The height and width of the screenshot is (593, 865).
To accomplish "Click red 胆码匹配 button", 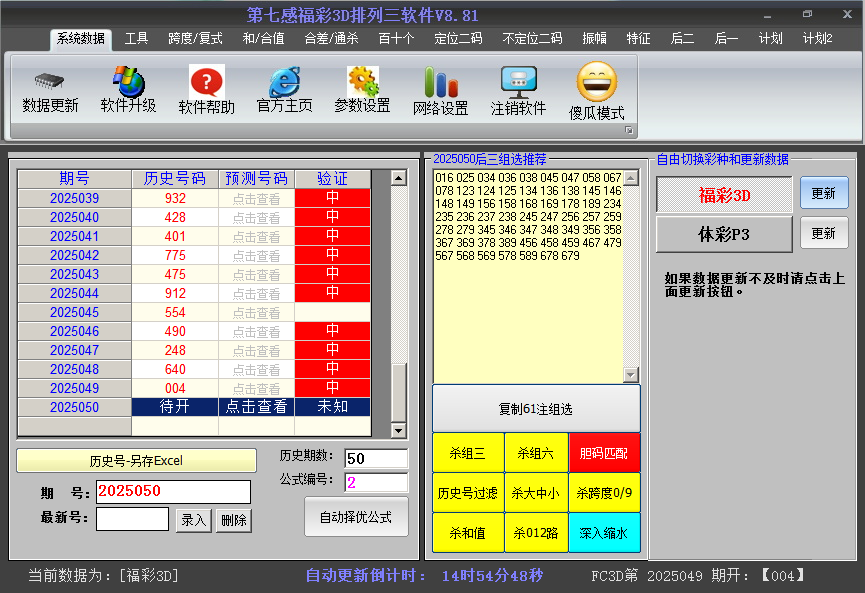I will (x=605, y=453).
